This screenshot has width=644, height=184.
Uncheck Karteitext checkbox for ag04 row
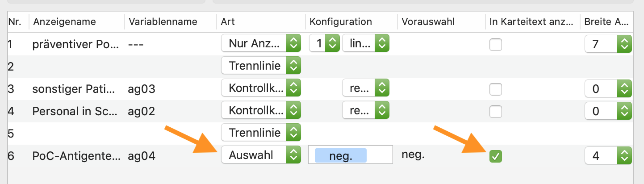click(496, 156)
